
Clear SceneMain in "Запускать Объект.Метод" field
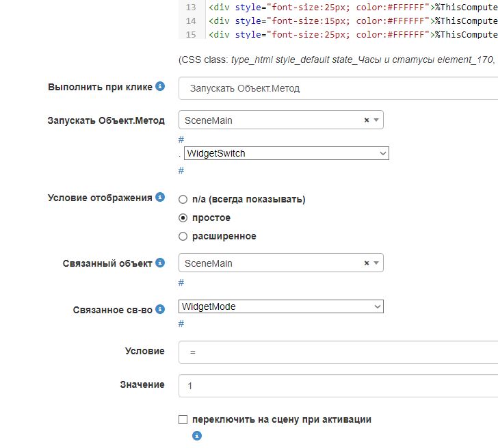[x=367, y=120]
